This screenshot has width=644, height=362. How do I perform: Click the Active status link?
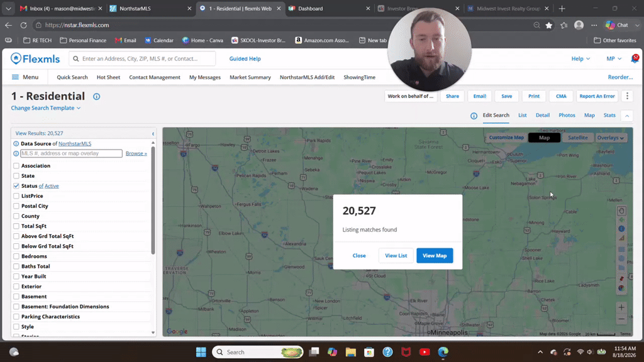(x=52, y=186)
